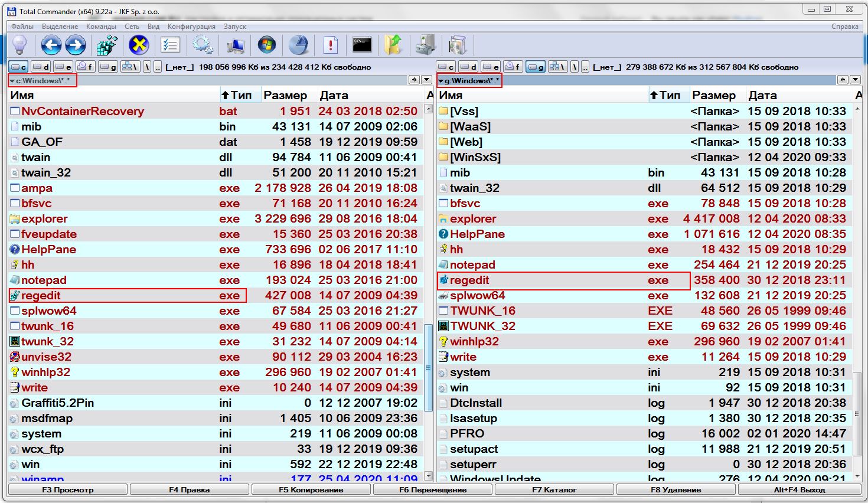Click the Windows logo orb toolbar icon

pos(267,45)
